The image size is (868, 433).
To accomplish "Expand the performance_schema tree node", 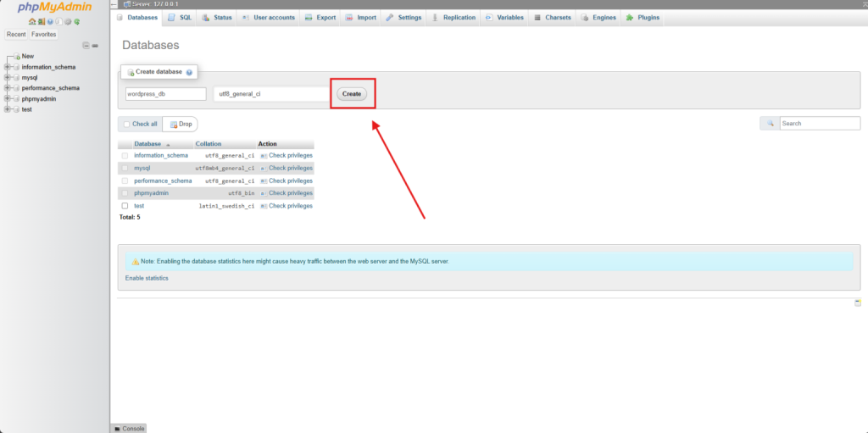I will 8,88.
